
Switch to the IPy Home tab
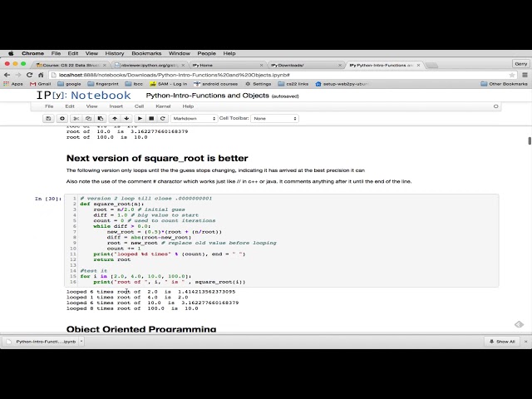pos(227,65)
